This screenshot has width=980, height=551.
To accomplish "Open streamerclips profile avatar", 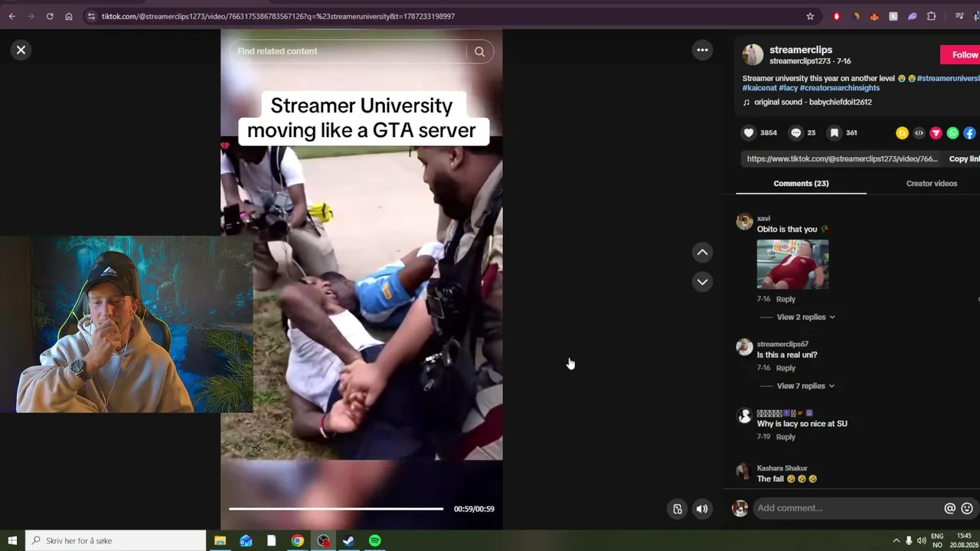I will (x=753, y=54).
